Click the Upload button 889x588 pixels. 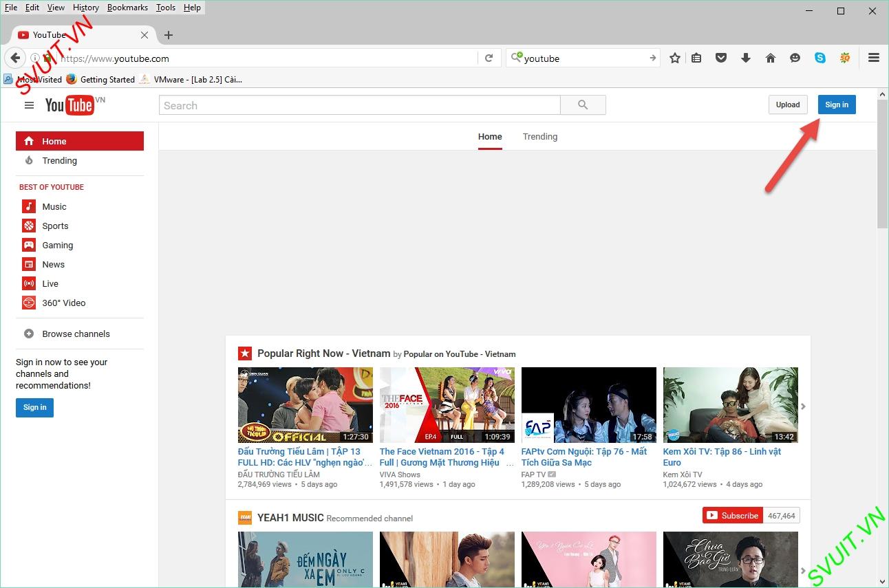pyautogui.click(x=788, y=105)
